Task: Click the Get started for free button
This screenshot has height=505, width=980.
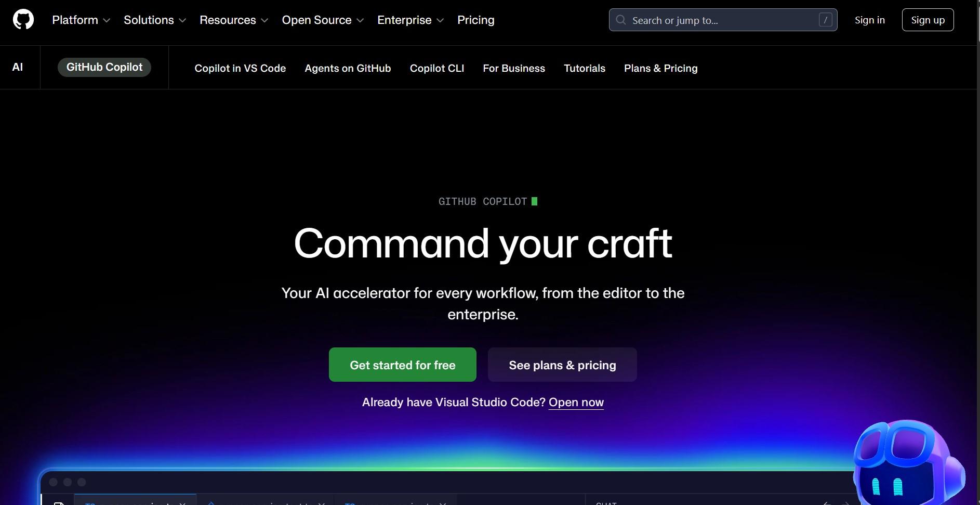Action: [402, 365]
